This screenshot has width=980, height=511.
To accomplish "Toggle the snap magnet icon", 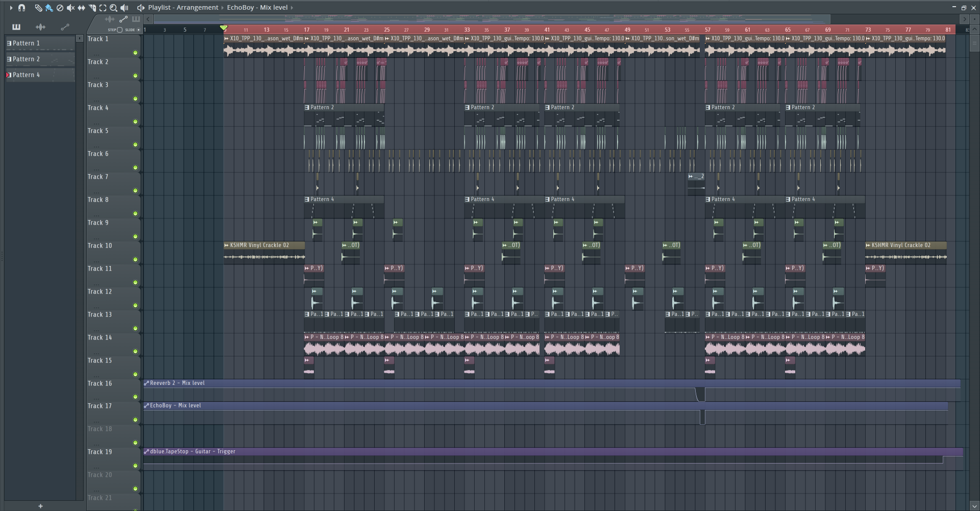I will coord(21,8).
